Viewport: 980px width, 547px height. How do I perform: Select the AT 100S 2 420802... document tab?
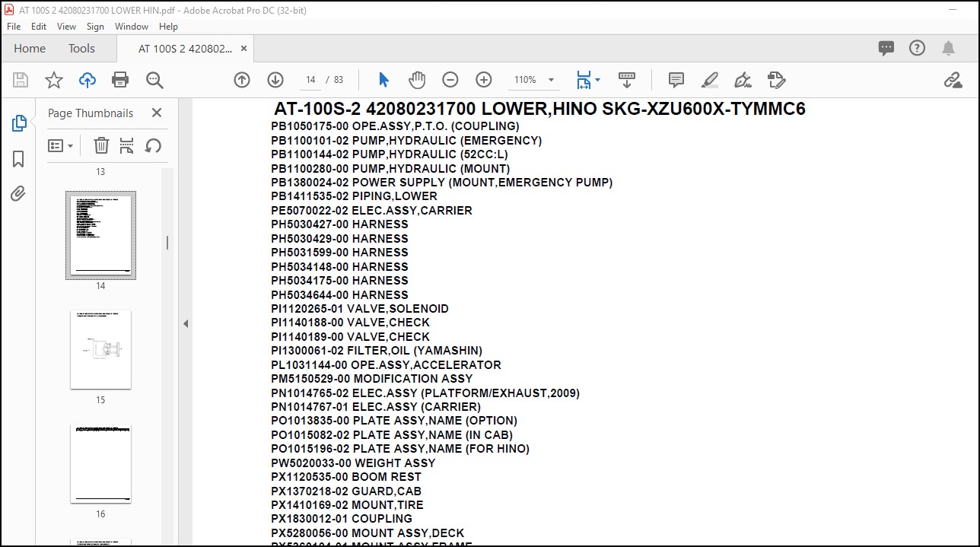point(186,49)
